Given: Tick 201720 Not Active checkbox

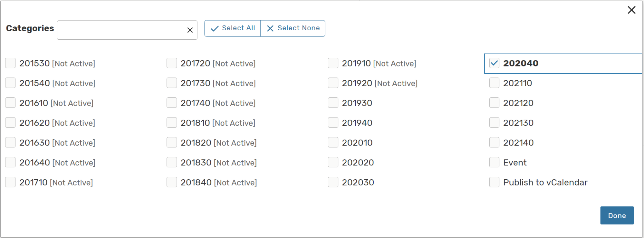Looking at the screenshot, I should (x=171, y=63).
